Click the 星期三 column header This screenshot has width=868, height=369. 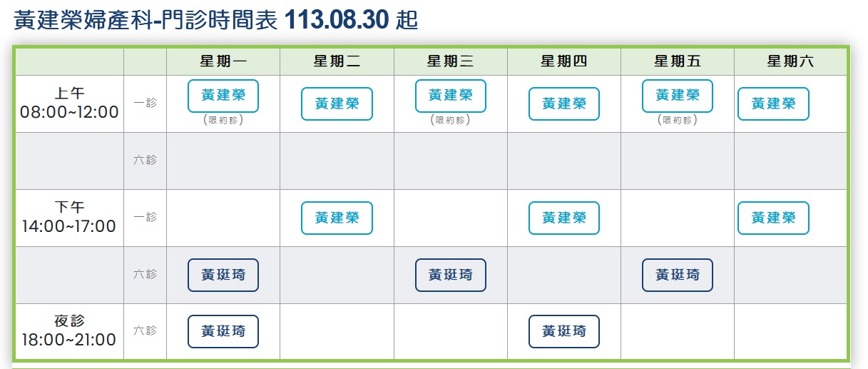pyautogui.click(x=450, y=62)
